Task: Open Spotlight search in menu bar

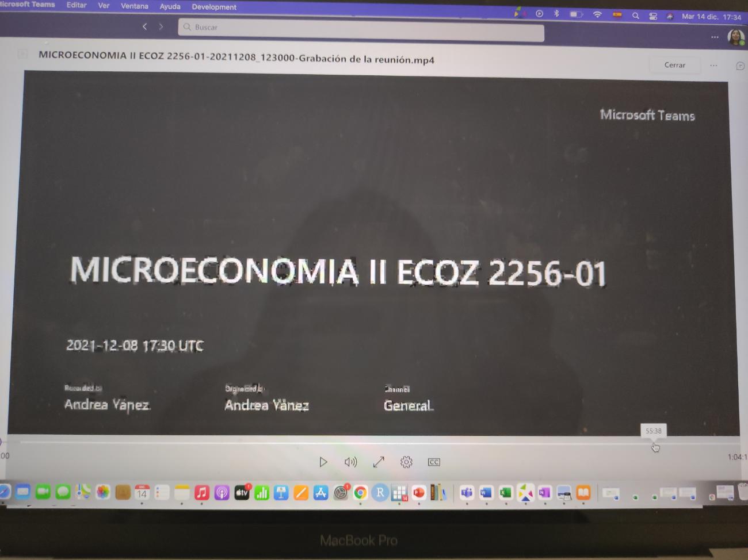Action: coord(635,16)
